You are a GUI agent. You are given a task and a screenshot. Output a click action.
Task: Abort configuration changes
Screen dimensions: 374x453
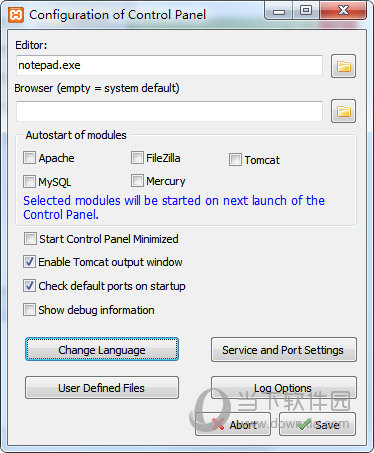(x=233, y=424)
